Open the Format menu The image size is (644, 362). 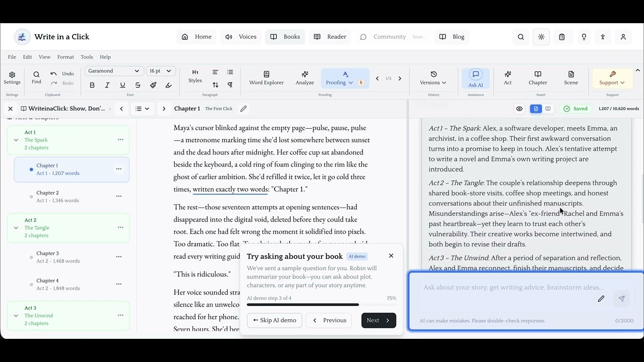65,57
